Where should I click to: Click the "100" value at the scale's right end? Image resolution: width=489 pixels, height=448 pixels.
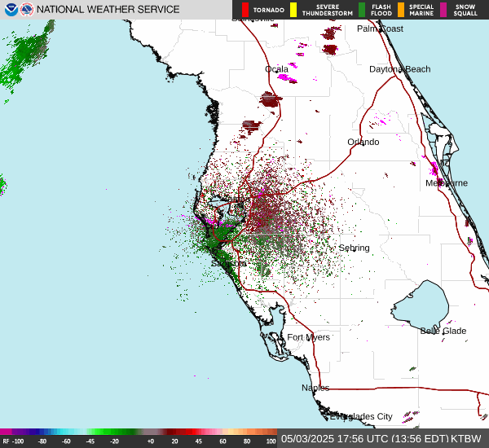tap(271, 441)
